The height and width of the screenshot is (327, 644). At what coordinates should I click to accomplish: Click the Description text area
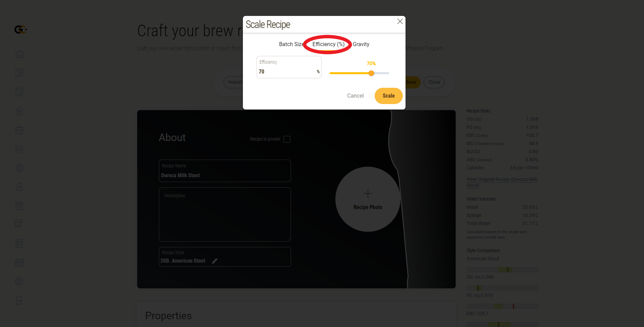pyautogui.click(x=225, y=214)
